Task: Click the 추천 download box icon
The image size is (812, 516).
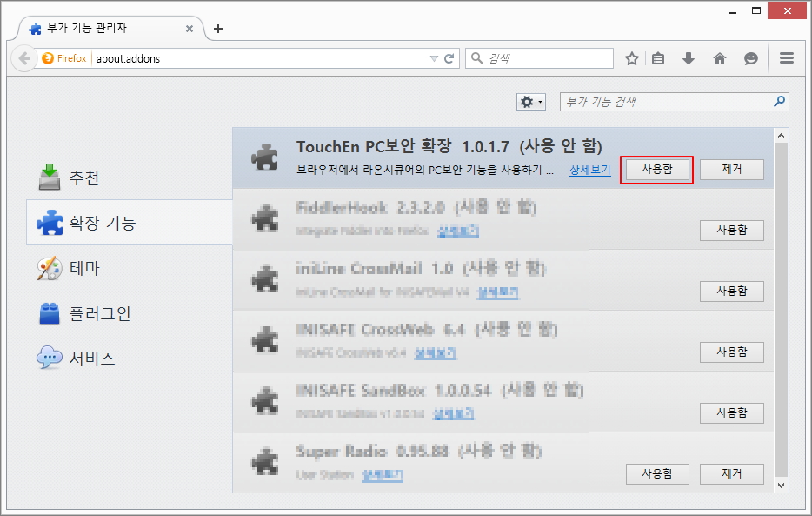Action: tap(50, 177)
